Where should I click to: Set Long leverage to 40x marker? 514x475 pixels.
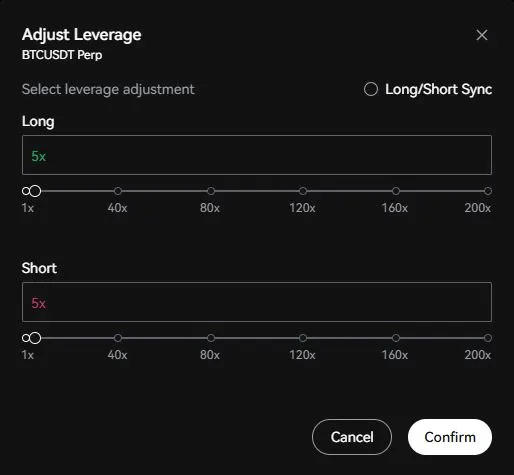click(118, 191)
